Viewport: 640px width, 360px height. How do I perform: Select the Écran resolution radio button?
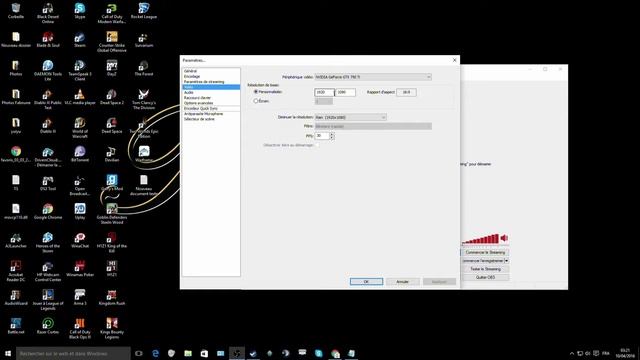click(256, 101)
